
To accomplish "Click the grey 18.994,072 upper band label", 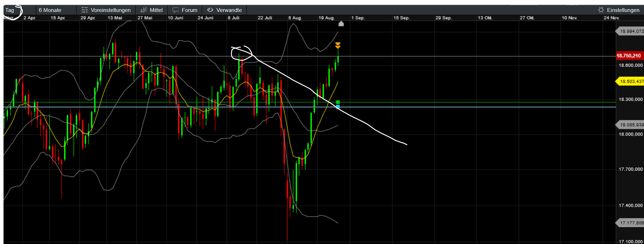I will (630, 31).
